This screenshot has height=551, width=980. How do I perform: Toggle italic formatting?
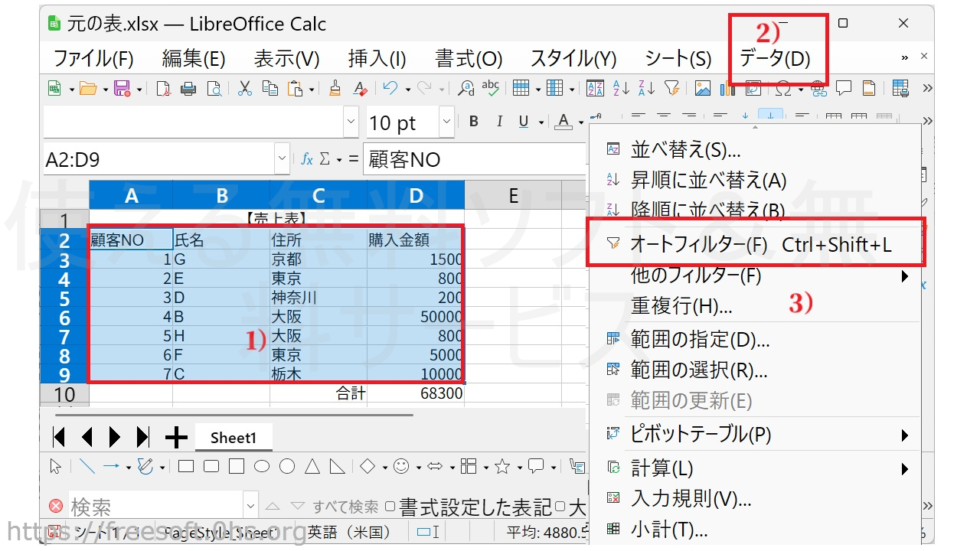[499, 122]
